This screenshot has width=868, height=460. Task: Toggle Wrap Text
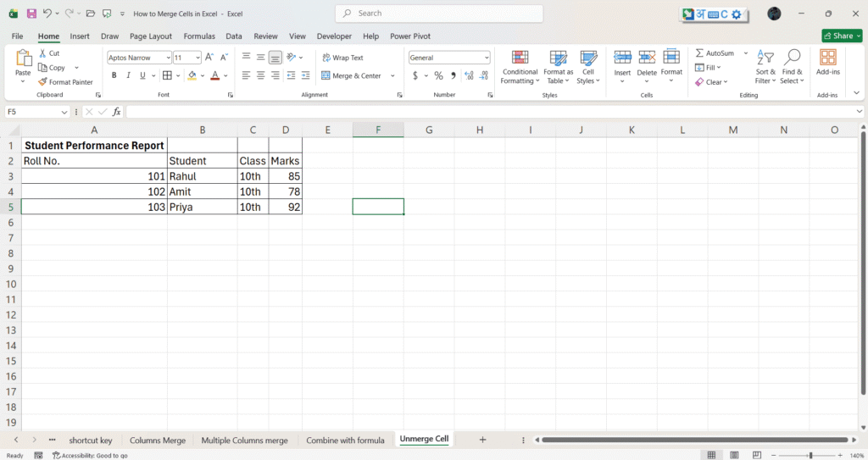pos(342,58)
